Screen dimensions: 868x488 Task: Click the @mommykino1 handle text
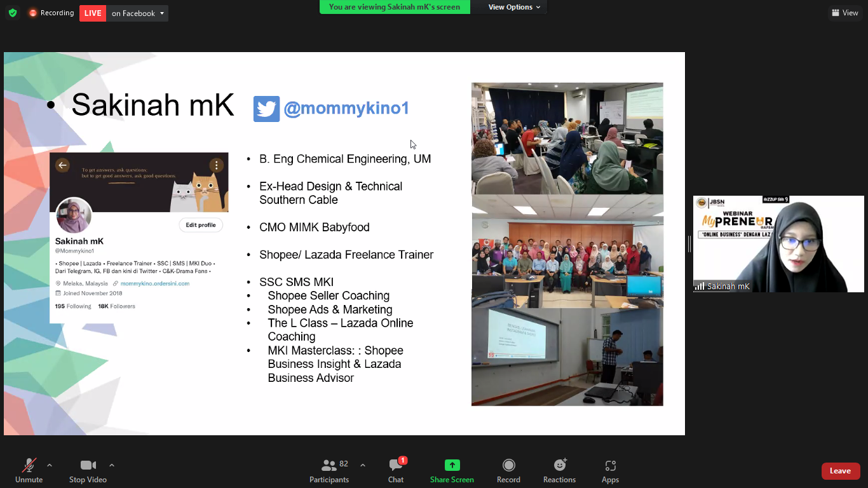point(346,109)
